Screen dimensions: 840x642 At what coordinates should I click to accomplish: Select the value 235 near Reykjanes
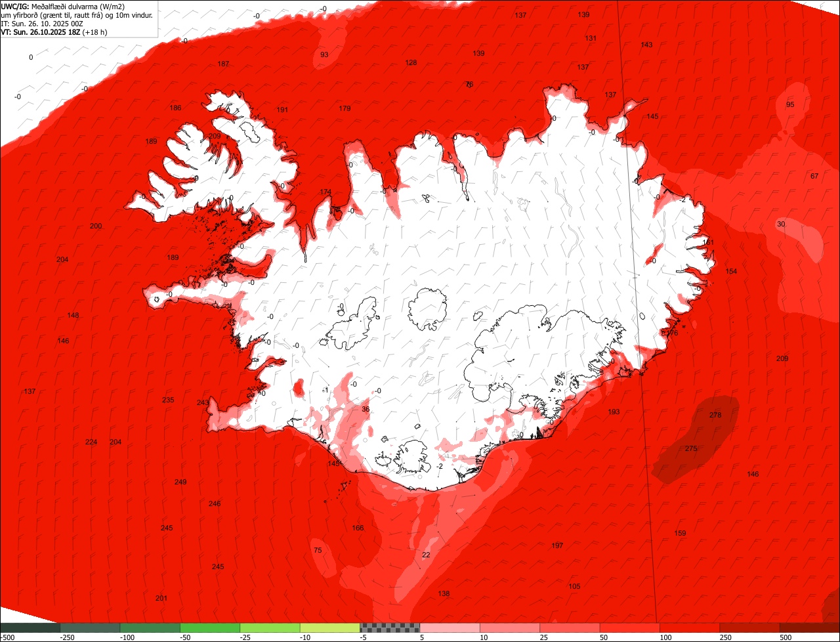click(168, 400)
